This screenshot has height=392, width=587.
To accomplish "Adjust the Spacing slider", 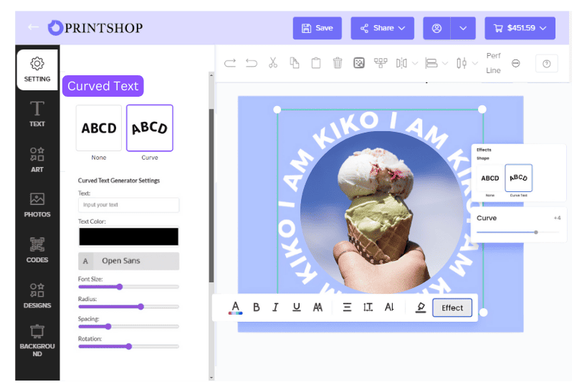I will [108, 327].
